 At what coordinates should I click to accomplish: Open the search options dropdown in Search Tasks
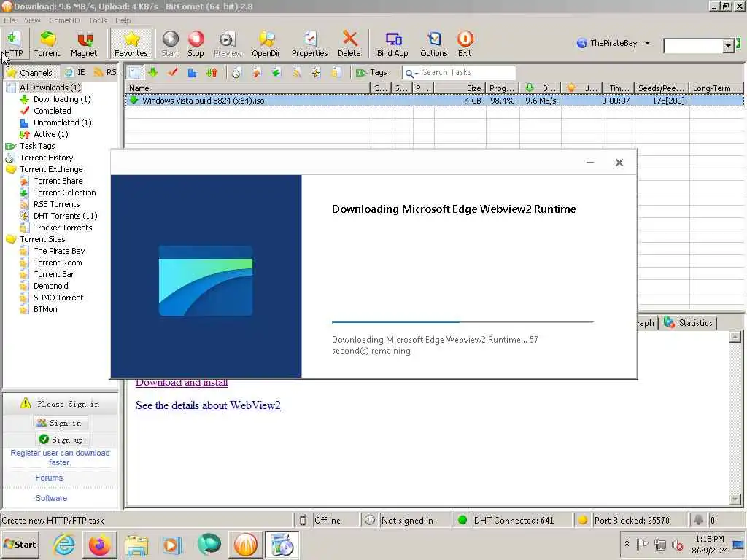(x=411, y=74)
